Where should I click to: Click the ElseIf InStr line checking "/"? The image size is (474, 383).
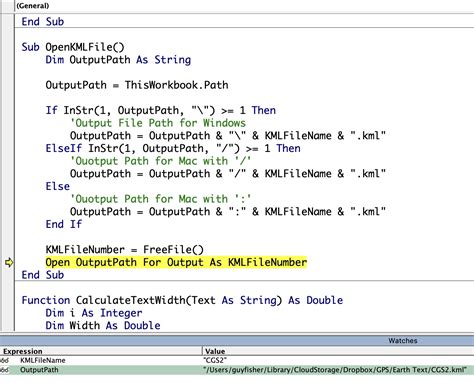point(173,148)
